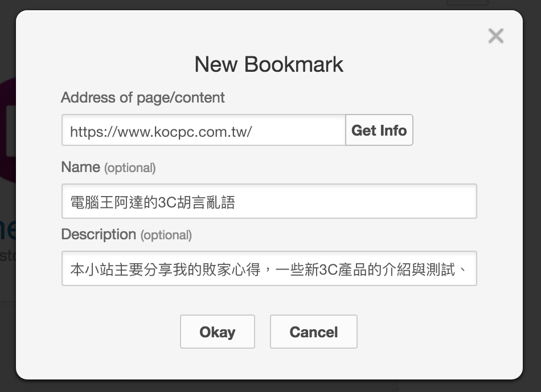Confirm bookmark with Okay button
The height and width of the screenshot is (392, 541).
[x=218, y=332]
